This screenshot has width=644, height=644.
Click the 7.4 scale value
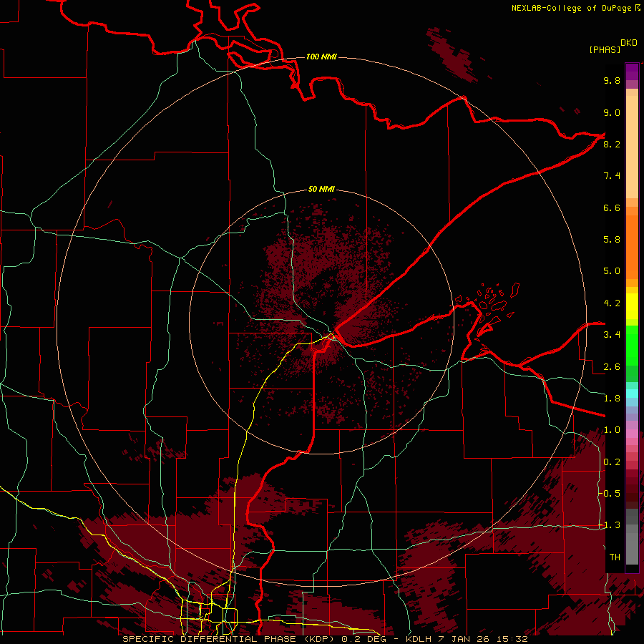point(612,176)
